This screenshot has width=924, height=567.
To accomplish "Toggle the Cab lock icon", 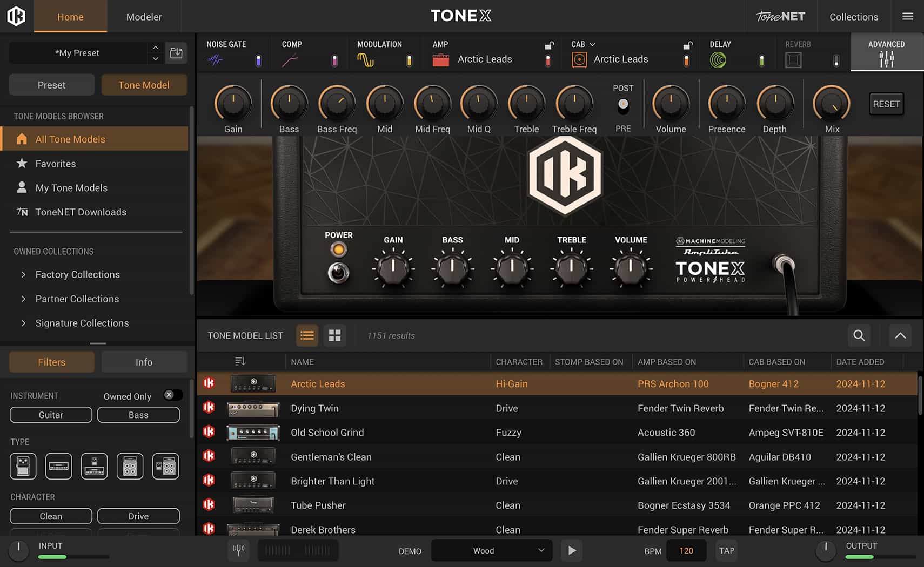I will 687,45.
